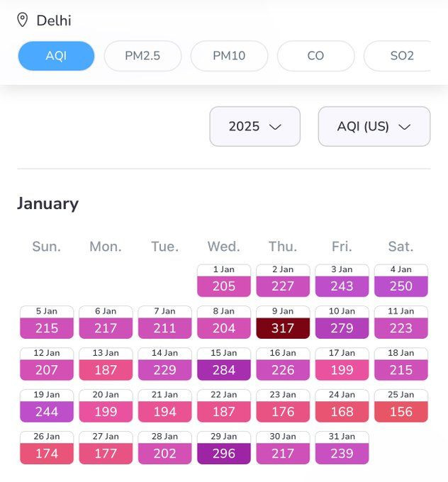Click the Delhi location name
The image size is (448, 482).
54,21
